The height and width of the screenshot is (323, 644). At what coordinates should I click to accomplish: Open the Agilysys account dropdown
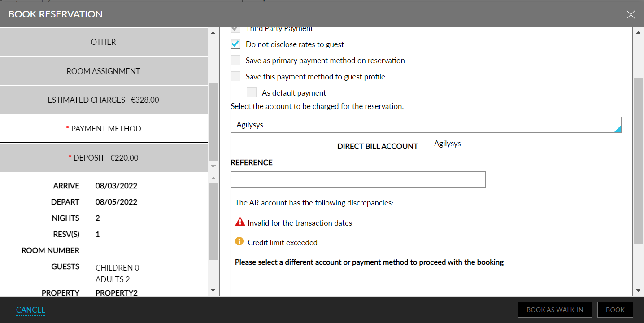click(x=426, y=125)
